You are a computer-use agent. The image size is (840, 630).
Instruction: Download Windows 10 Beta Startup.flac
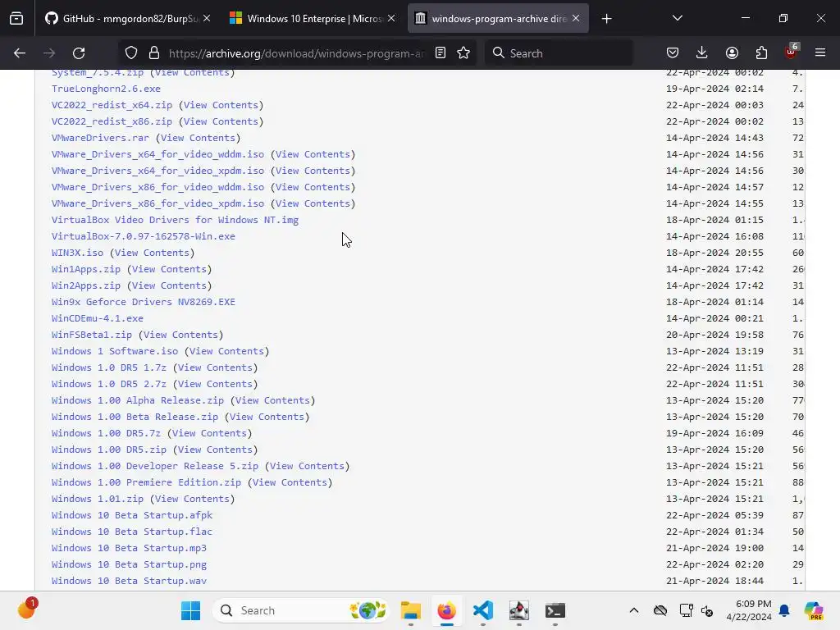click(x=132, y=532)
